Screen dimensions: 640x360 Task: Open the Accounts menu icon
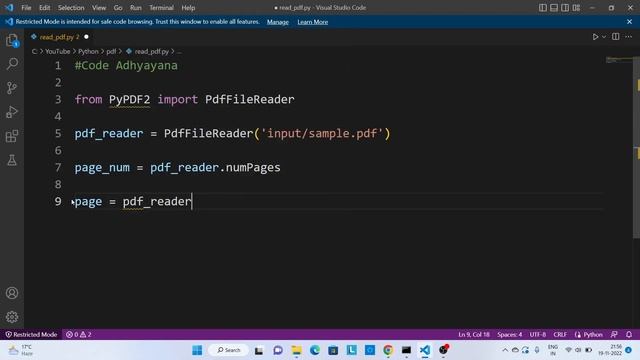point(12,293)
